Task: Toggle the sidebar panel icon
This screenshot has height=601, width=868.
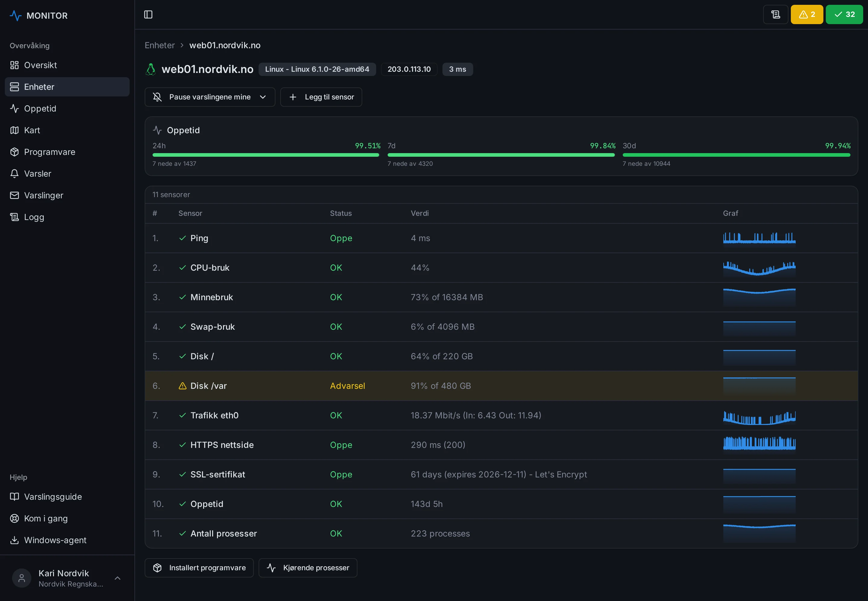Action: [148, 14]
